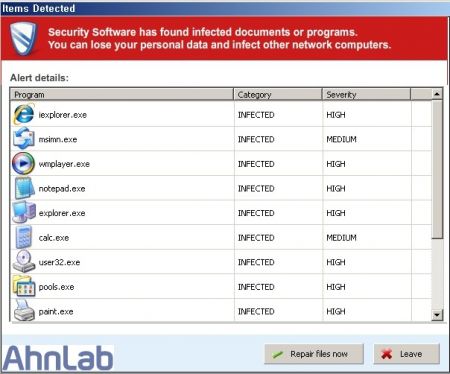The width and height of the screenshot is (450, 374).
Task: Click HIGH severity in paint.exe row
Action: pyautogui.click(x=336, y=312)
